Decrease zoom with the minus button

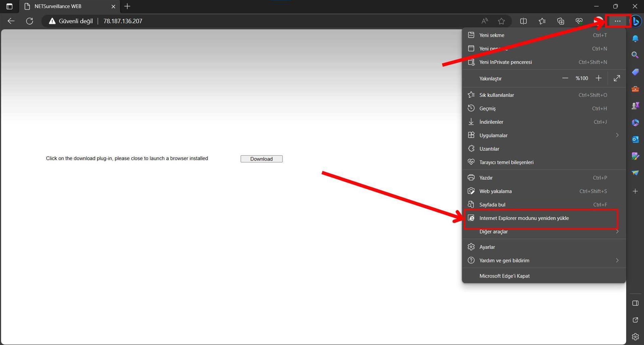[565, 78]
